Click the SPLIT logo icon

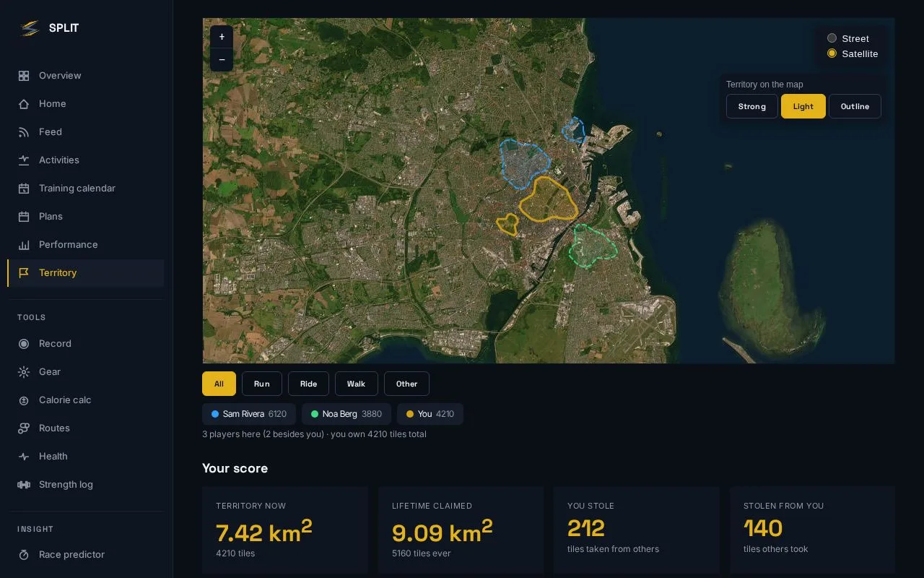(x=30, y=28)
